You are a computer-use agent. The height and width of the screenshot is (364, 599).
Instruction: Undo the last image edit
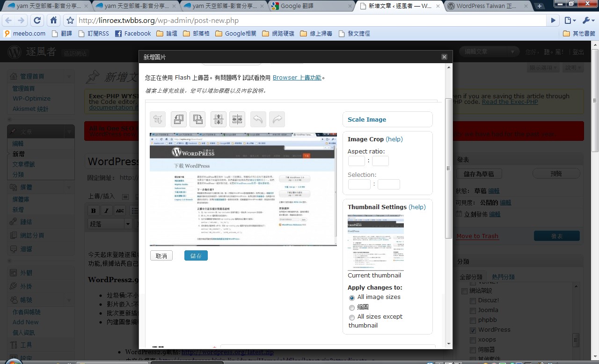point(258,119)
